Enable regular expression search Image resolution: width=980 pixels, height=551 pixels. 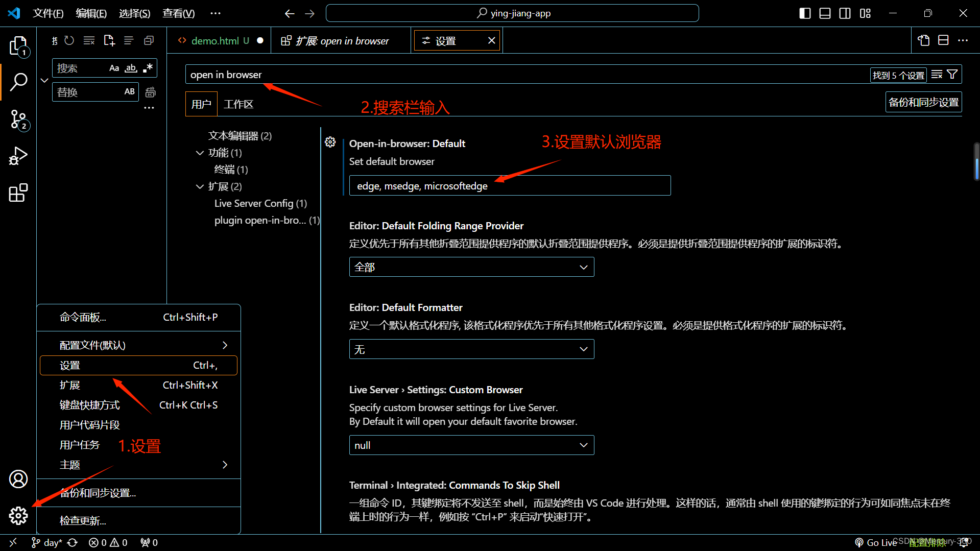click(148, 67)
